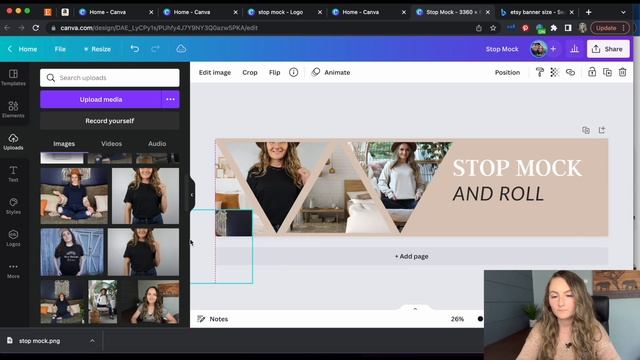Expand the stop mock.png download chevron
The height and width of the screenshot is (360, 640).
[x=92, y=340]
